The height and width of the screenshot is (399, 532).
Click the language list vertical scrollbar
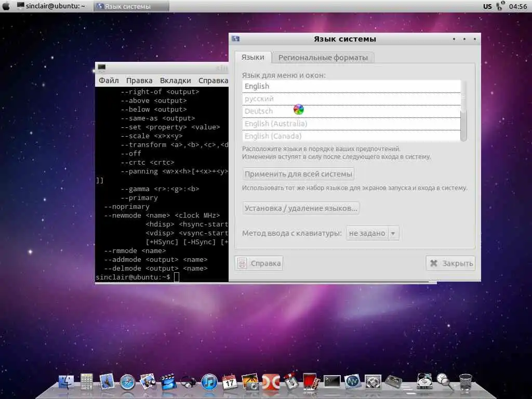[463, 111]
